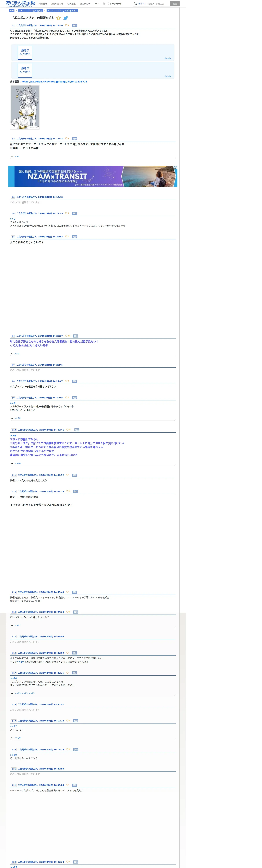Image resolution: width=262 pixels, height=868 pixels.
Task: Follow the >>20 reply link under post 19
Action: pyautogui.click(x=17, y=738)
